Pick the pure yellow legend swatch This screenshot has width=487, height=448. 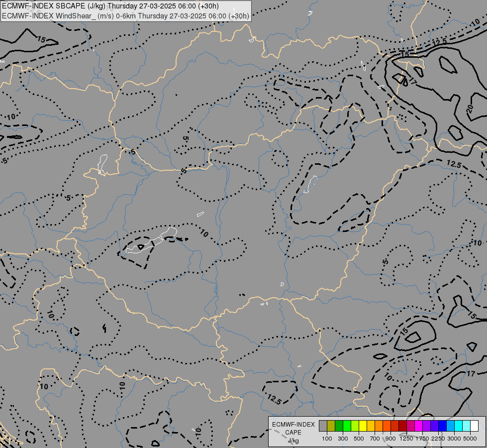pyautogui.click(x=363, y=426)
